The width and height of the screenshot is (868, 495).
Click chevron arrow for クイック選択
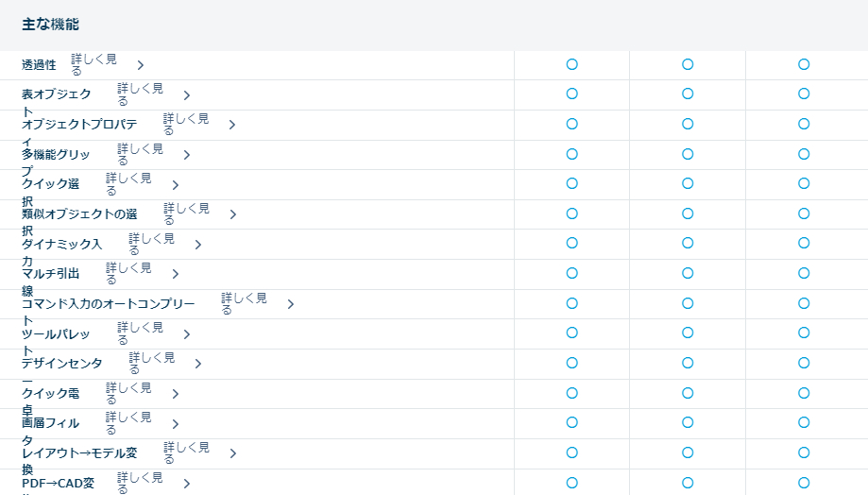[175, 185]
